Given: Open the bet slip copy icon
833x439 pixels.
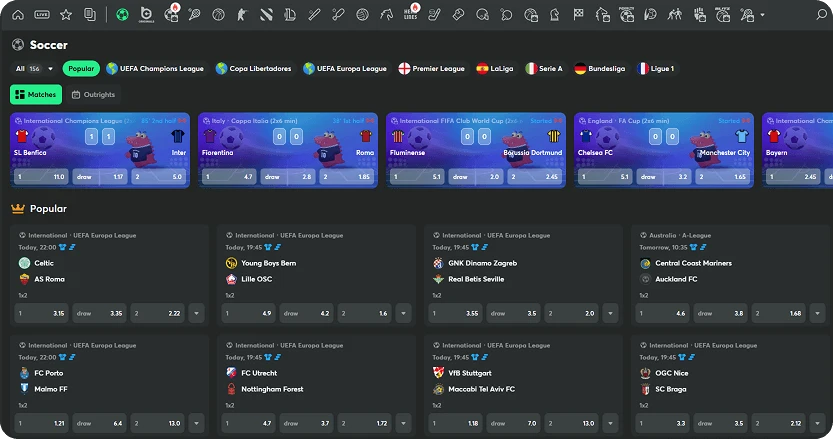Looking at the screenshot, I should click(90, 15).
